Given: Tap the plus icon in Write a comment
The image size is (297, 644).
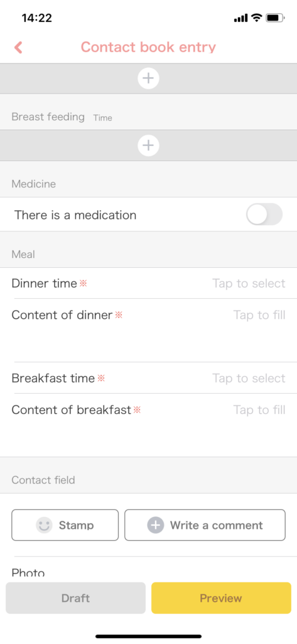Looking at the screenshot, I should (156, 525).
